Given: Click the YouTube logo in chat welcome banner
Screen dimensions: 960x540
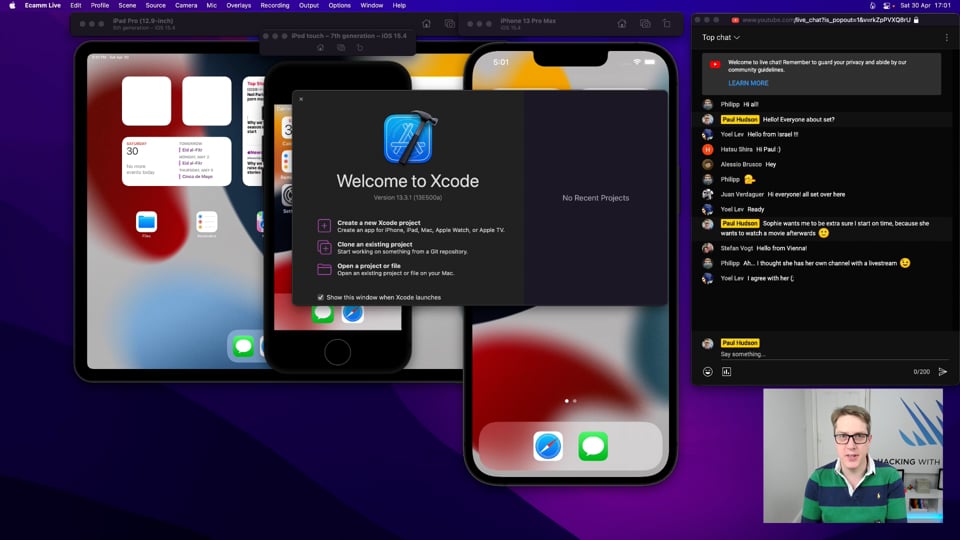Looking at the screenshot, I should [x=714, y=64].
